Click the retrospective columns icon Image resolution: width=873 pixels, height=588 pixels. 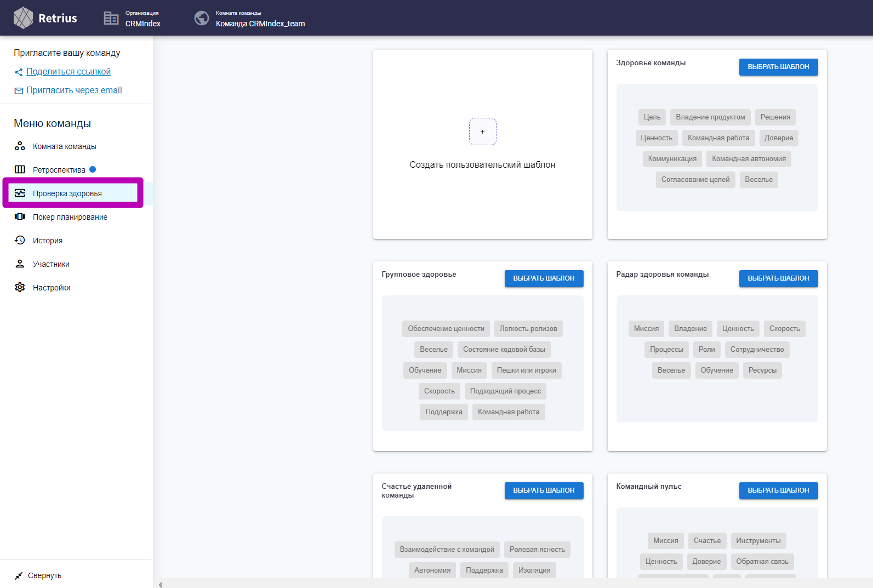click(x=20, y=169)
